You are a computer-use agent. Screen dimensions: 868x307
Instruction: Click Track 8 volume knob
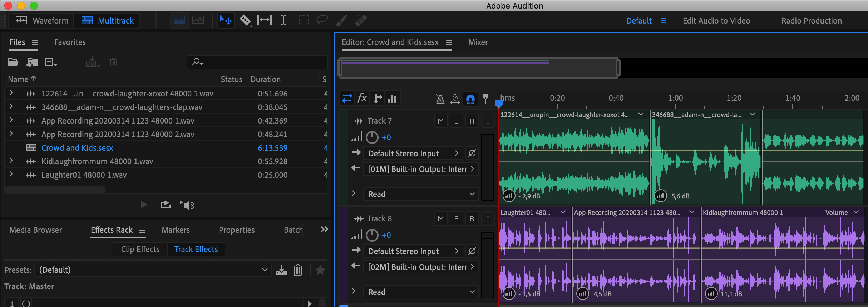pyautogui.click(x=372, y=235)
